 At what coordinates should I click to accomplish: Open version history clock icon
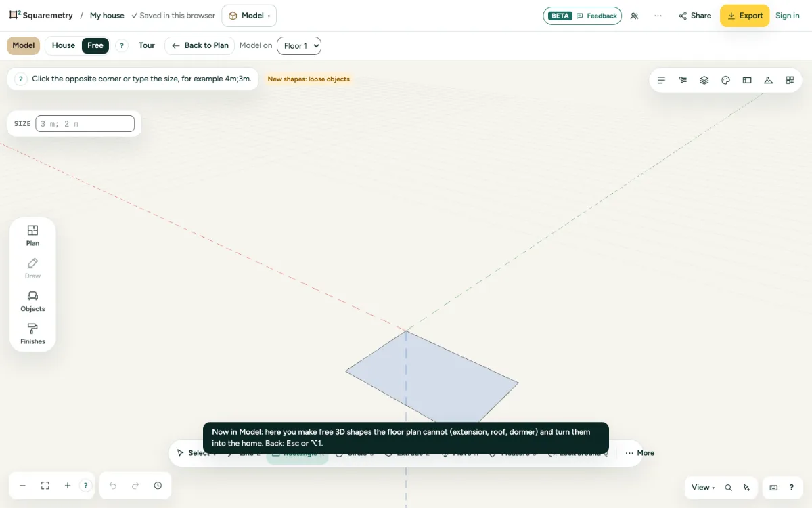(x=158, y=486)
